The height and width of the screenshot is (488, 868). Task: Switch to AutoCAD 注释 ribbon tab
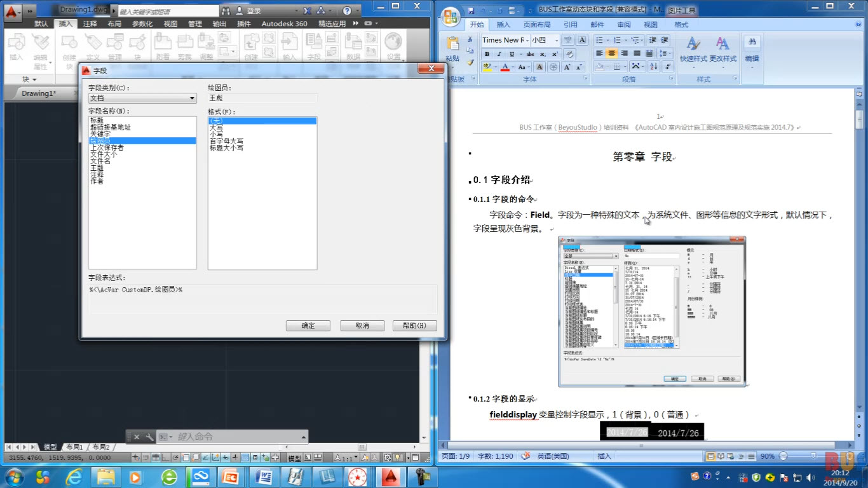(x=90, y=24)
